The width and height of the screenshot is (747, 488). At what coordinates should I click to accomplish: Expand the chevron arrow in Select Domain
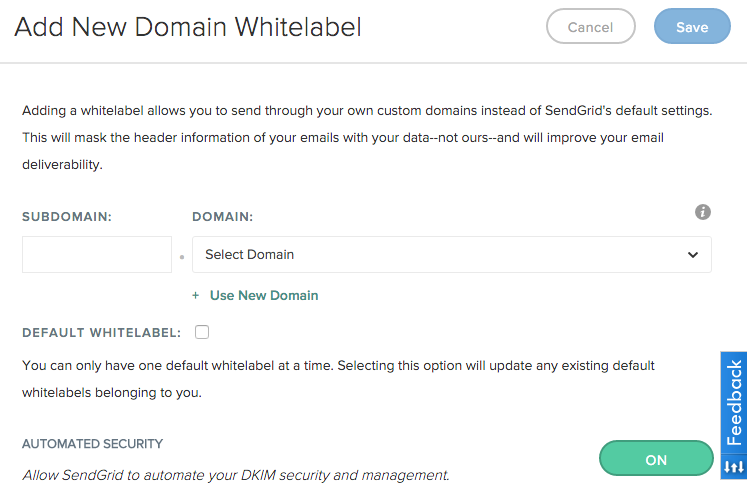coord(693,255)
